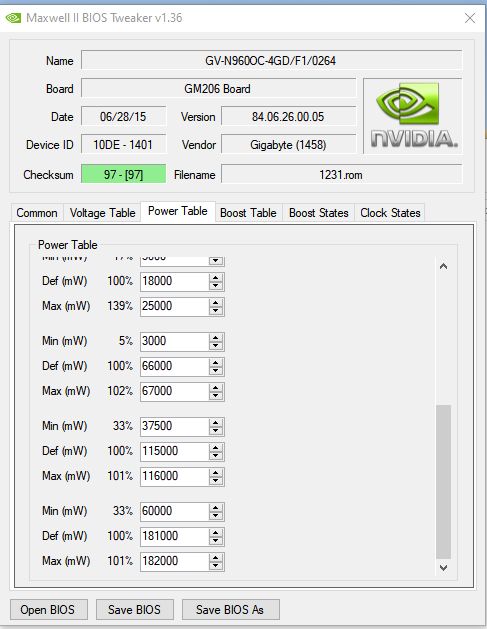Viewport: 487px width, 629px height.
Task: Click the Def 18000 mW input field
Action: pyautogui.click(x=175, y=281)
